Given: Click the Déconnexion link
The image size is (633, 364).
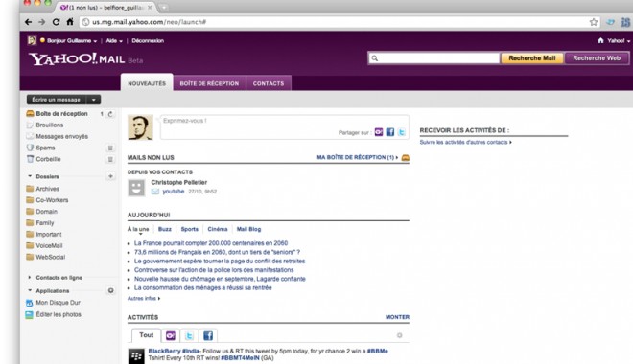Looking at the screenshot, I should (x=148, y=41).
